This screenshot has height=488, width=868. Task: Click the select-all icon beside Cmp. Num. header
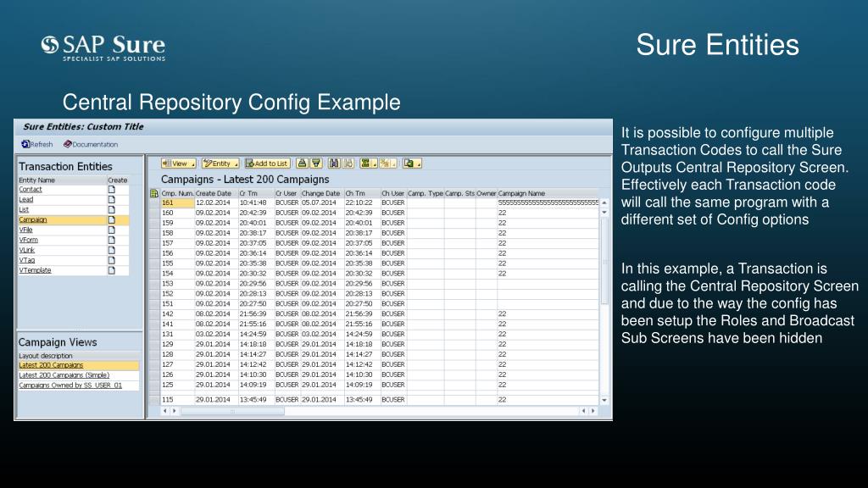point(154,193)
